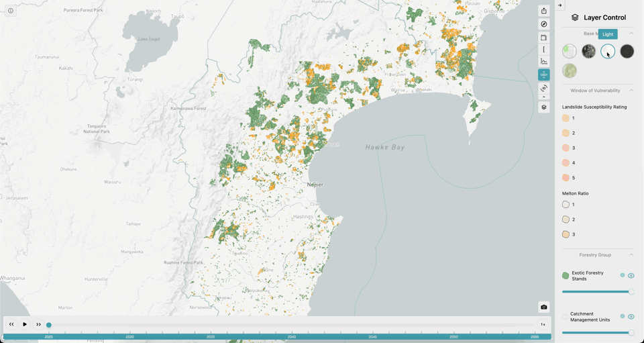Viewport: 644px width, 343px height.
Task: Rewind the timeline animation
Action: [11, 324]
